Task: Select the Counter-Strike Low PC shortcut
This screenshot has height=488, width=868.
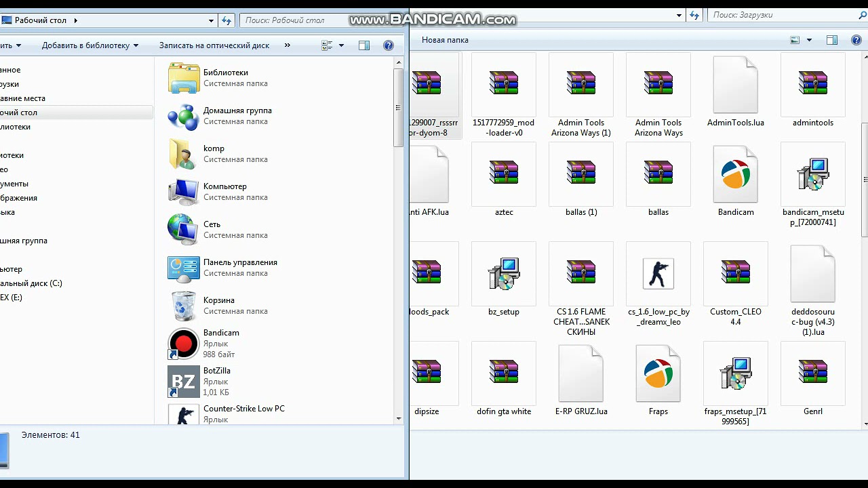Action: click(183, 415)
